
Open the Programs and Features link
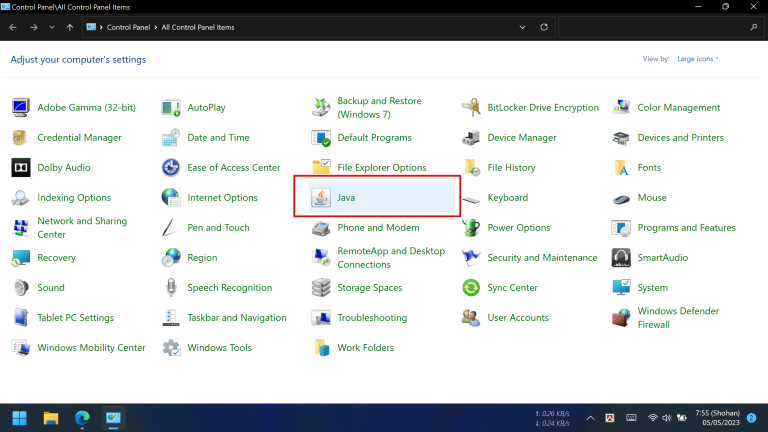(686, 228)
